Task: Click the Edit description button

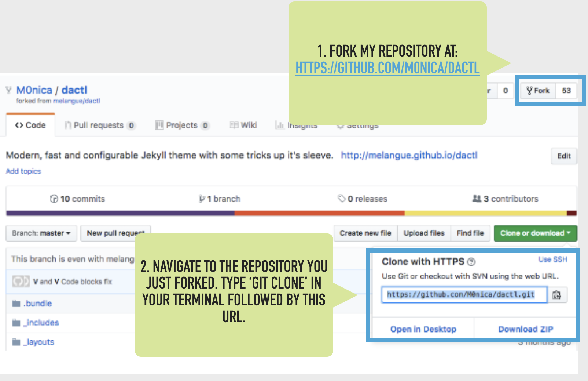Action: click(564, 156)
